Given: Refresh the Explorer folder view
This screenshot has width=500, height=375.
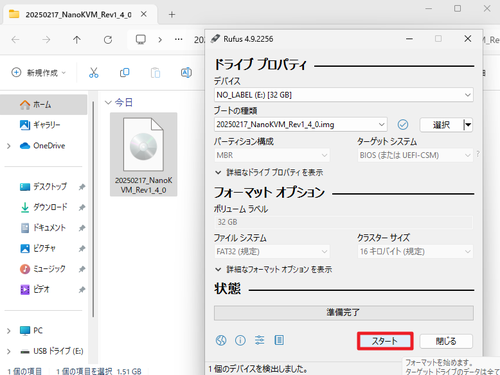Looking at the screenshot, I should [x=108, y=40].
